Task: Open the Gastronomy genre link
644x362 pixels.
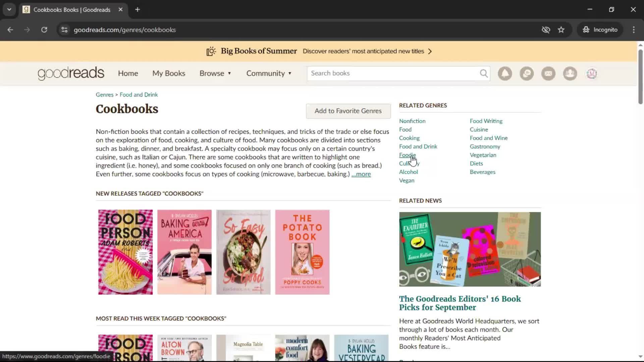Action: coord(485,146)
